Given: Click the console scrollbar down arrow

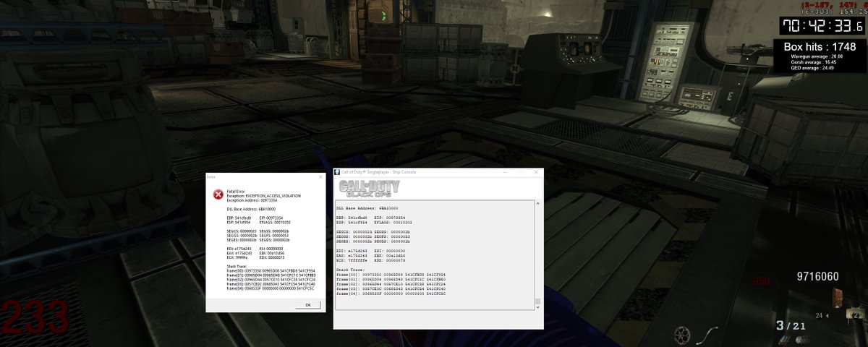Looking at the screenshot, I should coord(537,306).
